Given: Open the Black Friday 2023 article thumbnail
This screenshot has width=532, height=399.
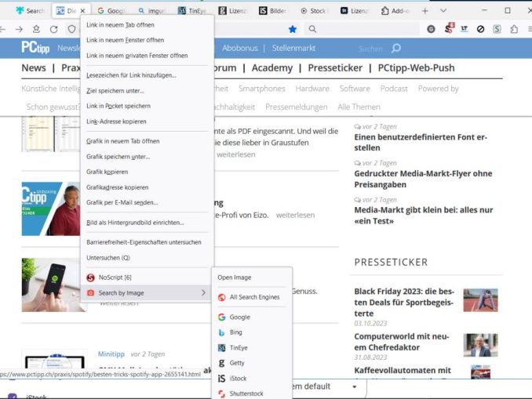Looking at the screenshot, I should click(480, 300).
